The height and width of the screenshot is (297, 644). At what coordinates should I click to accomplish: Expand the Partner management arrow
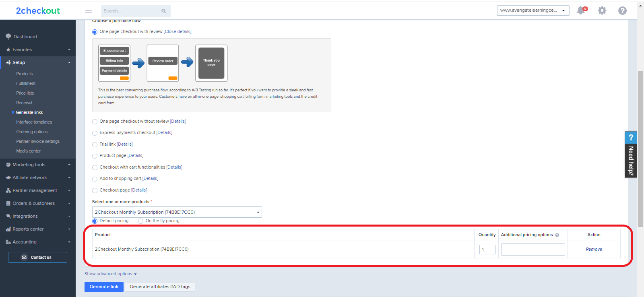(x=69, y=191)
